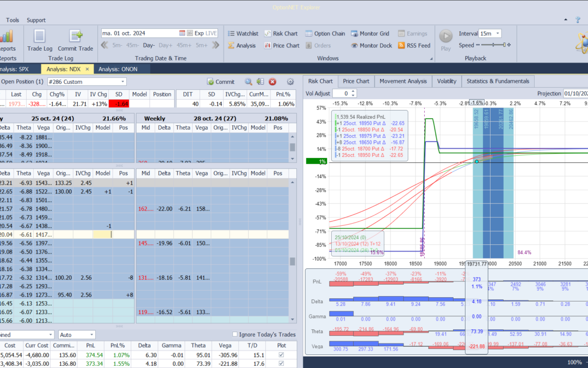Toggle Ignore Today's Trades checkbox
This screenshot has height=368, width=588.
coord(235,334)
